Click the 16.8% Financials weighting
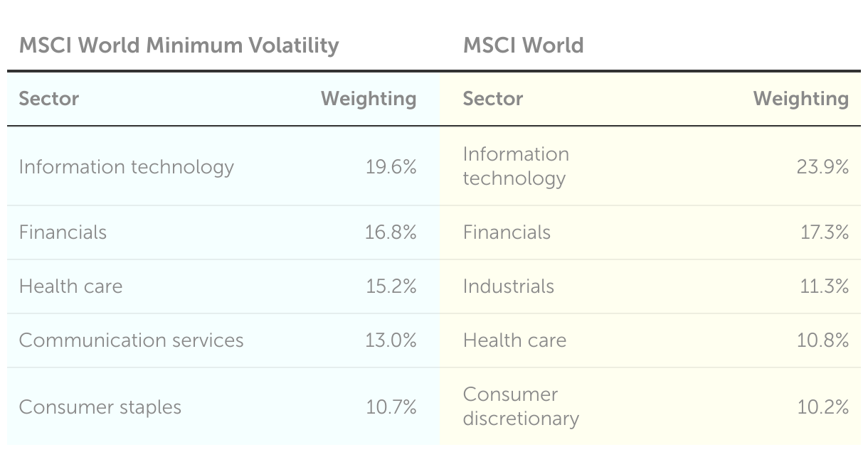868x452 pixels. pyautogui.click(x=391, y=232)
